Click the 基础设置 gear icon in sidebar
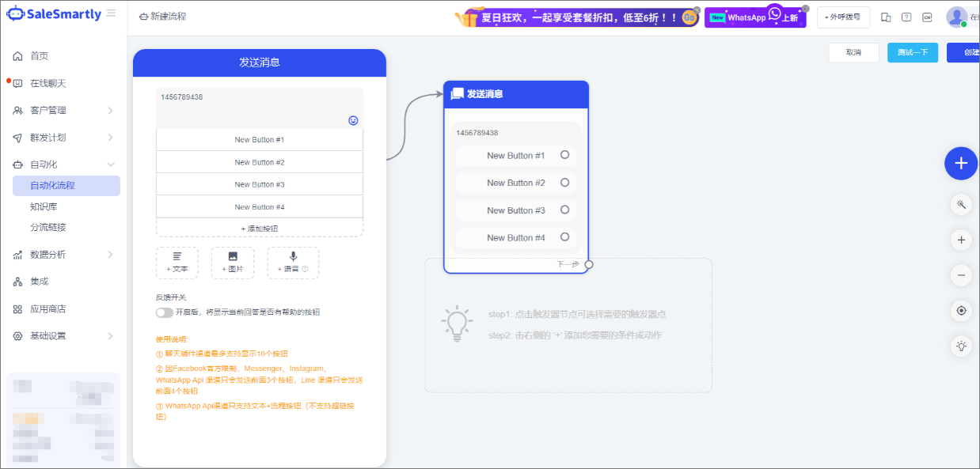Image resolution: width=980 pixels, height=469 pixels. [x=17, y=336]
